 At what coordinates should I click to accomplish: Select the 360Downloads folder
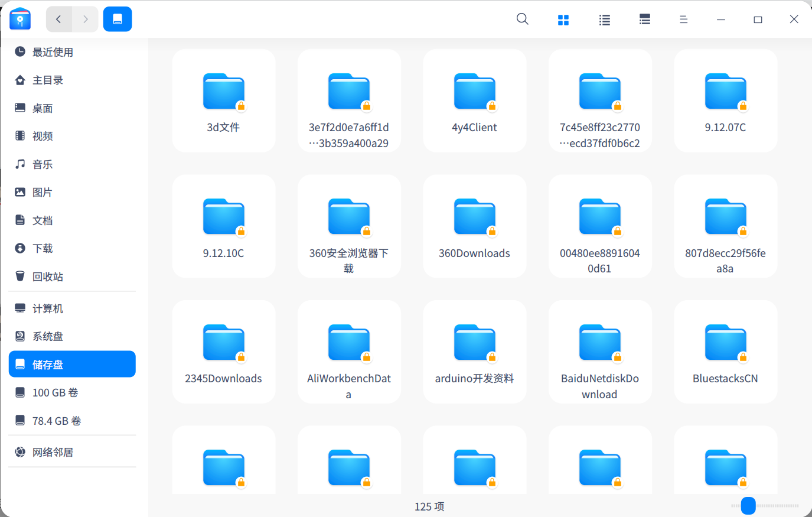[474, 226]
